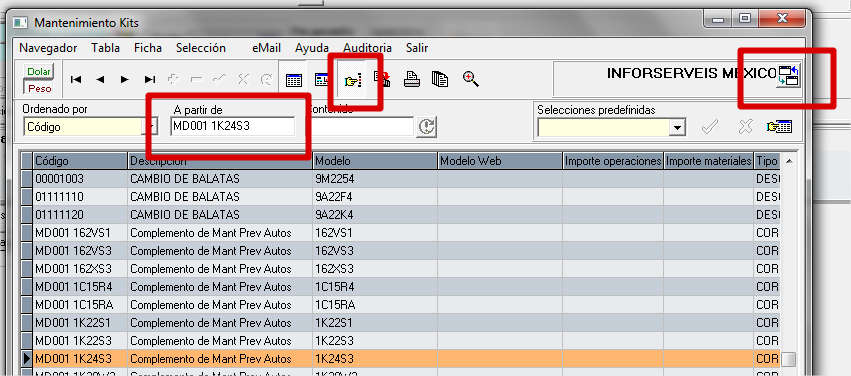This screenshot has height=376, width=851.
Task: Click the grid vertical scrollbar thumb
Action: point(789,359)
